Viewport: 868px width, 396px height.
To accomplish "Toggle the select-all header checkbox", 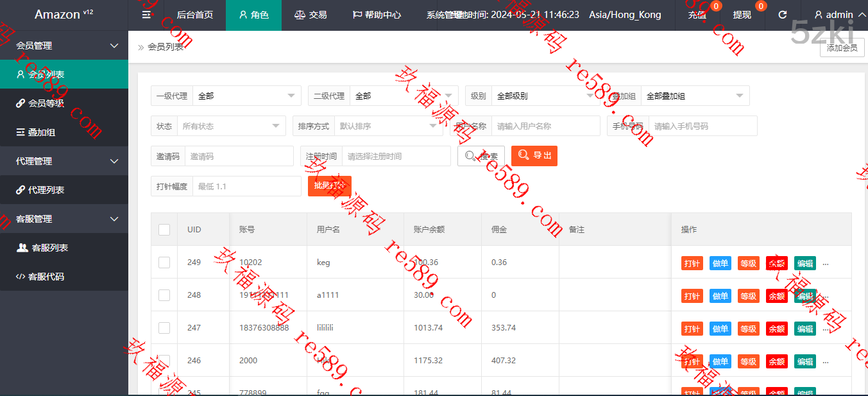I will (164, 230).
